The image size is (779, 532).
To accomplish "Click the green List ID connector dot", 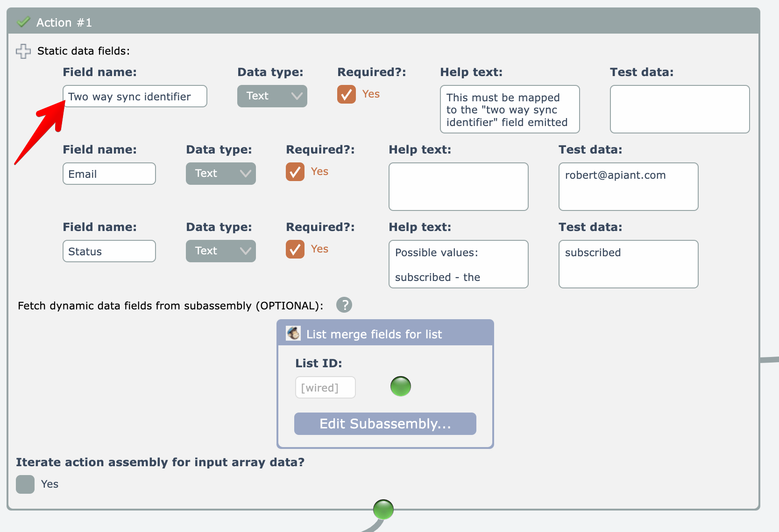I will (x=400, y=386).
